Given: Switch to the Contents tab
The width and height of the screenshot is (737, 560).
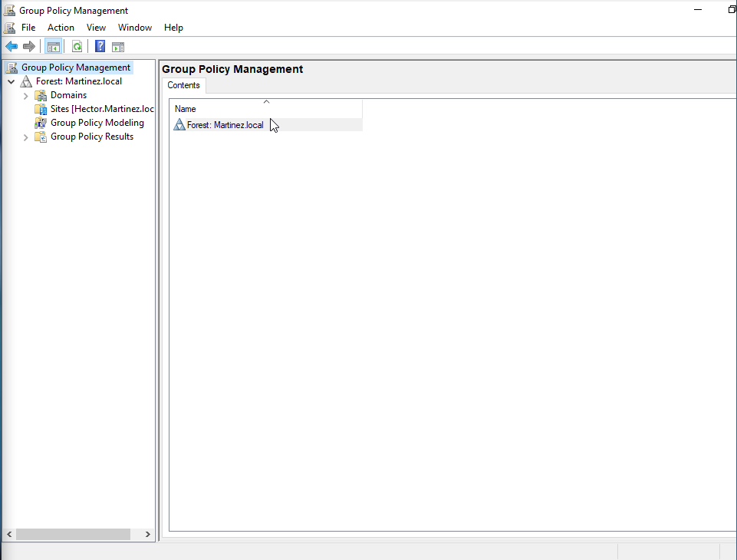Looking at the screenshot, I should [x=183, y=85].
